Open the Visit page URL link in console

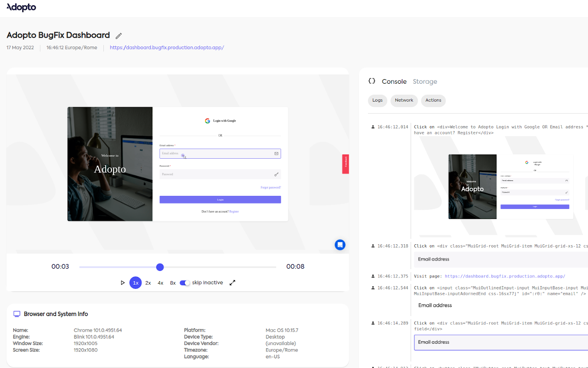click(505, 276)
